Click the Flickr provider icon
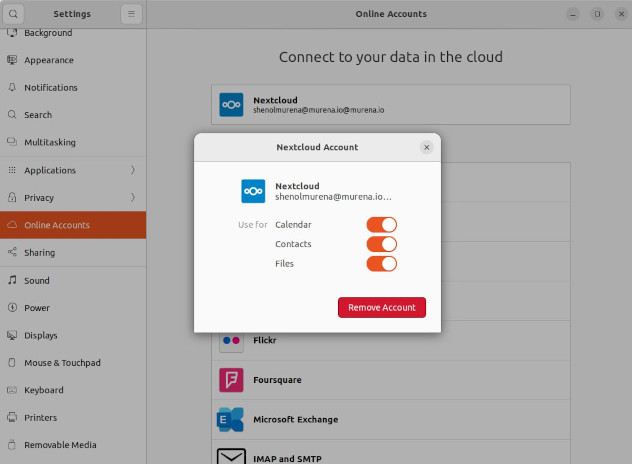This screenshot has height=464, width=632. 231,341
